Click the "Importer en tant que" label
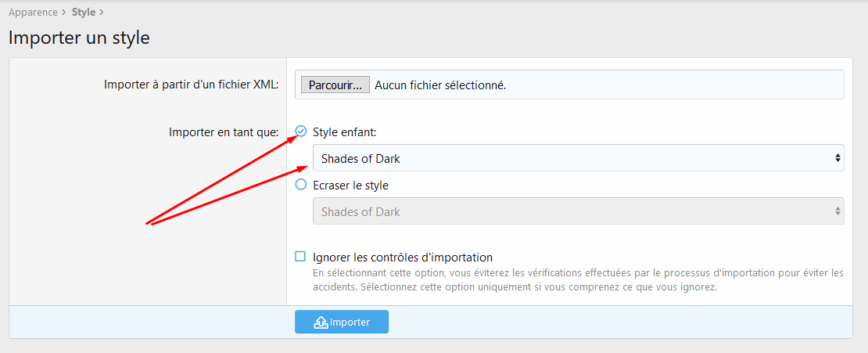This screenshot has height=353, width=868. [x=224, y=132]
